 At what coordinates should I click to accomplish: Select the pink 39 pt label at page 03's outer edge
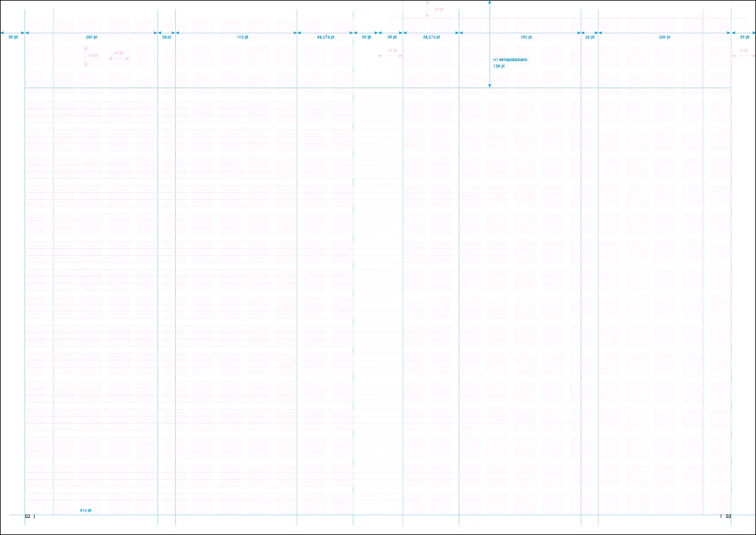744,50
